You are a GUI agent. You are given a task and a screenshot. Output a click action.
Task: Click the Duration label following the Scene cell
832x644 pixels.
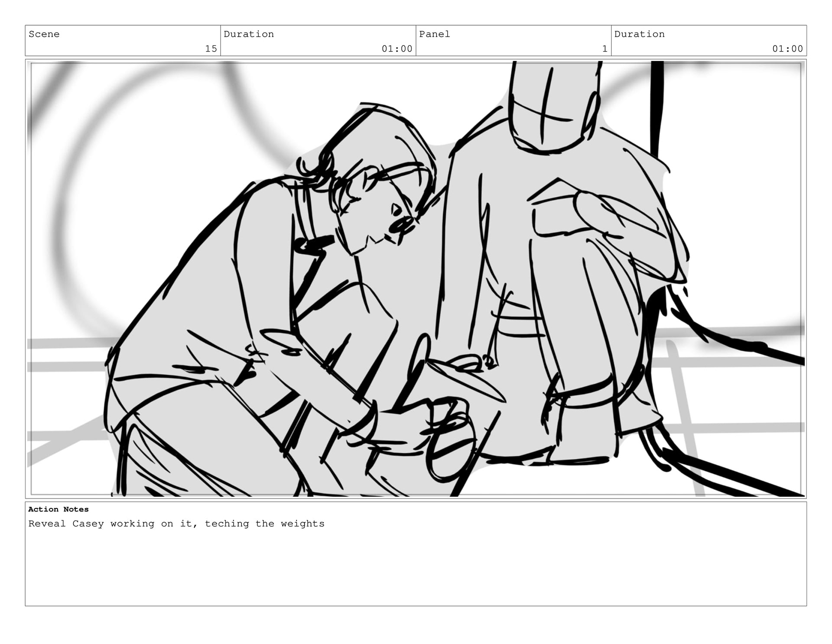[248, 34]
